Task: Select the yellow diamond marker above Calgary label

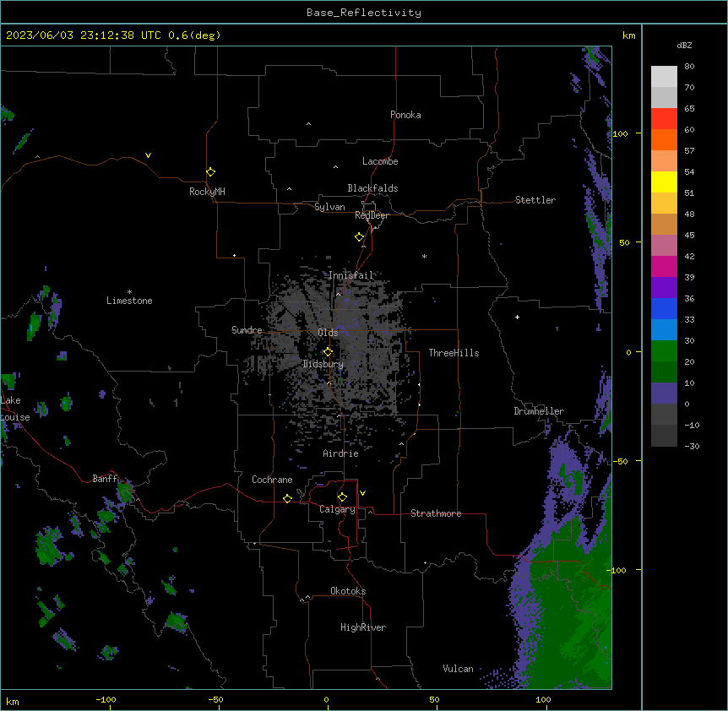Action: coord(342,497)
